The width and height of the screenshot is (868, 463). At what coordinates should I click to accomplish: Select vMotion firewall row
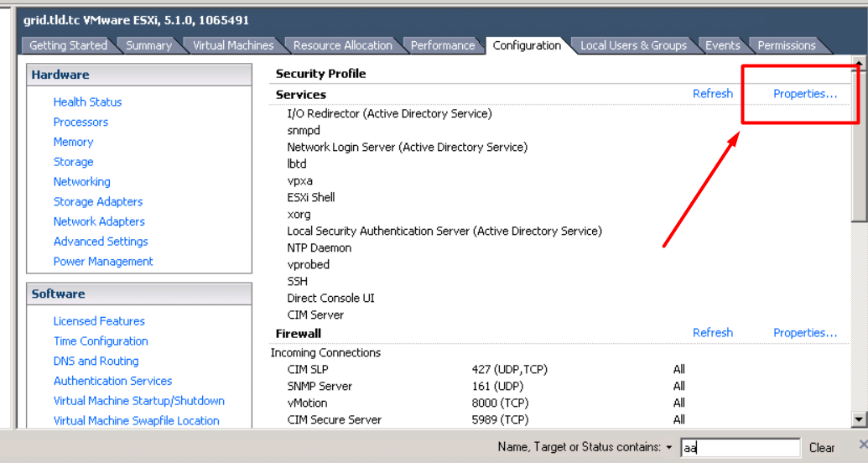[307, 403]
